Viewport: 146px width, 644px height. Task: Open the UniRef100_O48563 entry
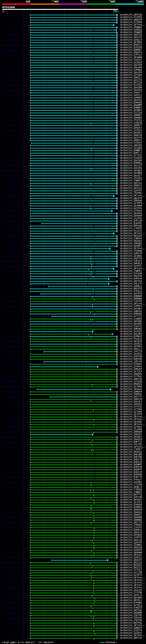131,30
